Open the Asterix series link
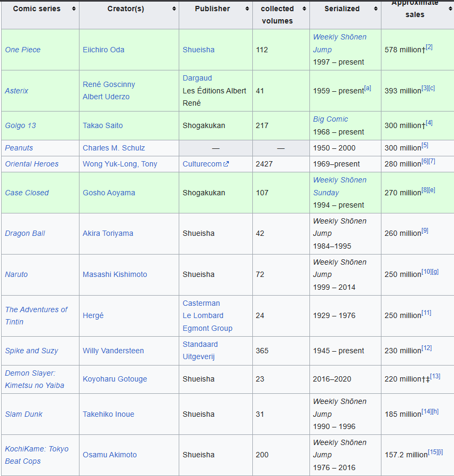Image resolution: width=454 pixels, height=476 pixels. click(x=17, y=91)
